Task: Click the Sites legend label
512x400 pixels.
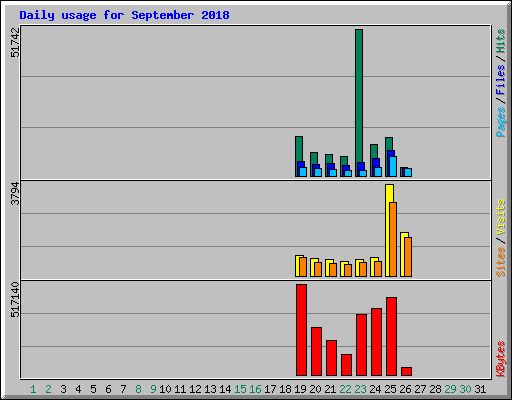Action: tap(501, 262)
